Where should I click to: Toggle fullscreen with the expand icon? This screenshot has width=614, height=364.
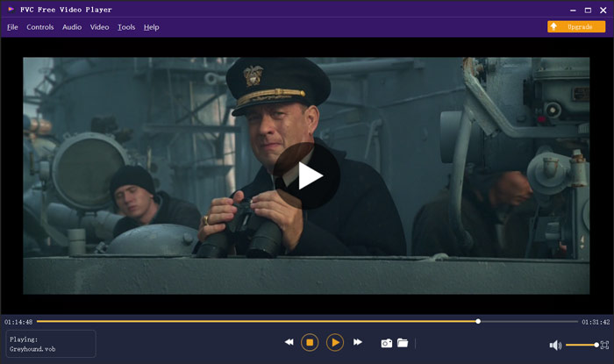tap(604, 346)
